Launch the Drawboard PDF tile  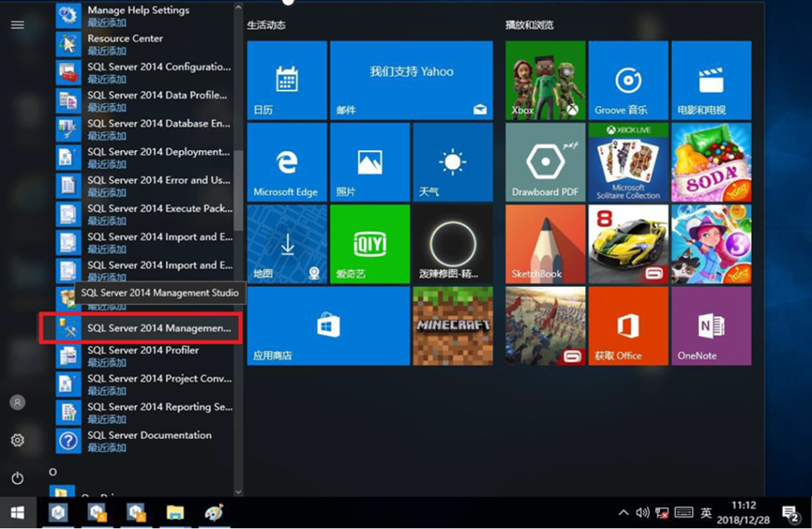click(545, 162)
